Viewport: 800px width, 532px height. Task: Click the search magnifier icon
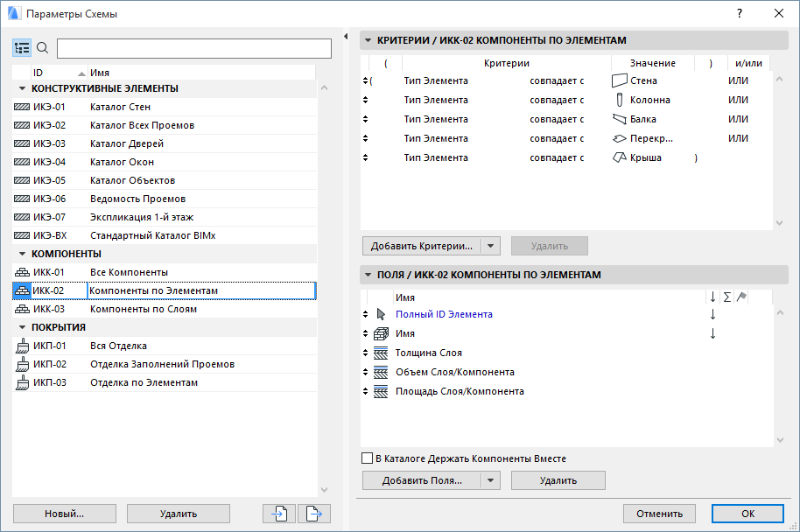[42, 48]
